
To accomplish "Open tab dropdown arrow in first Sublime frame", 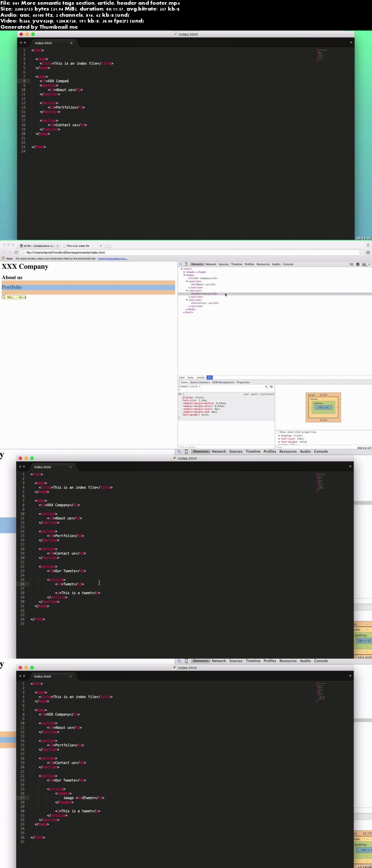I will 351,43.
